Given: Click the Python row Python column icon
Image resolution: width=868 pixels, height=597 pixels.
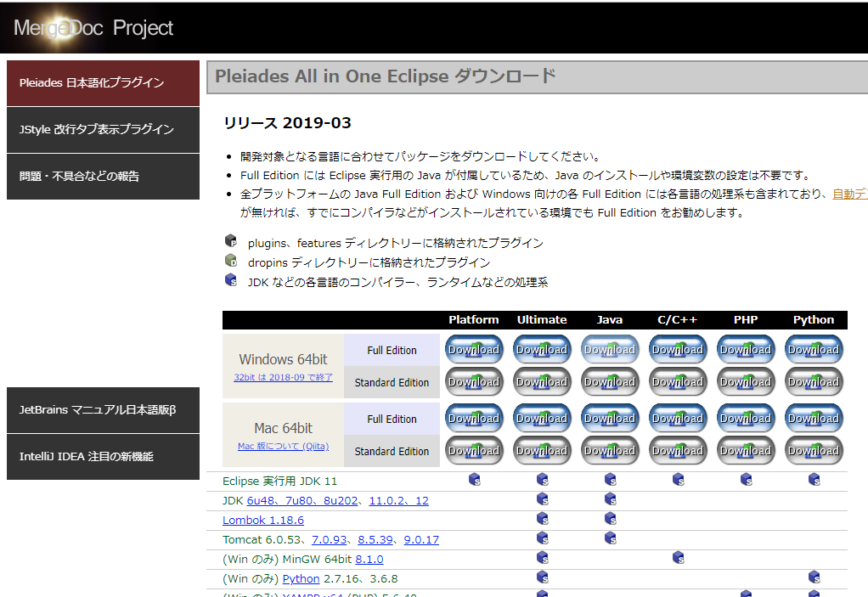Looking at the screenshot, I should (x=814, y=577).
